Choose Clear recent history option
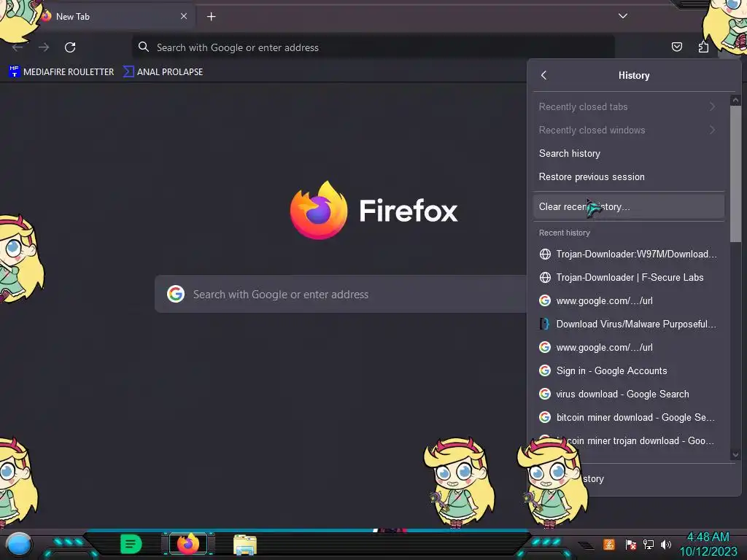Viewport: 747px width, 560px height. pos(628,206)
